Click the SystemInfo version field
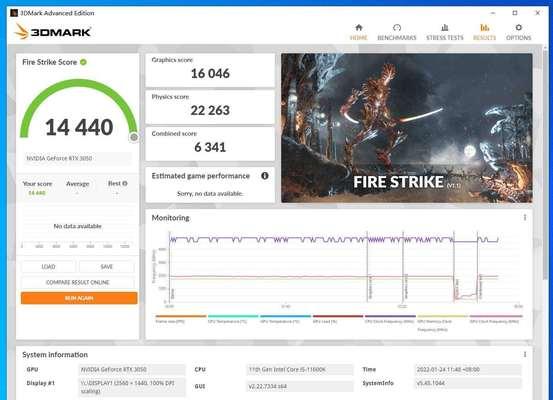 pos(467,383)
